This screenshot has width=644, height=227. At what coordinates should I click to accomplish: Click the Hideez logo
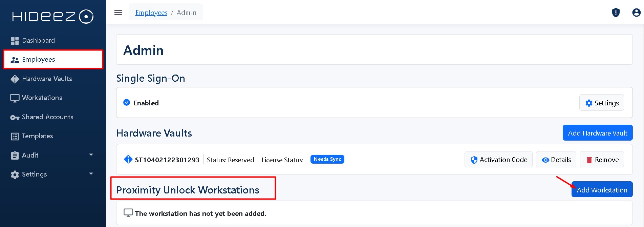tap(53, 16)
